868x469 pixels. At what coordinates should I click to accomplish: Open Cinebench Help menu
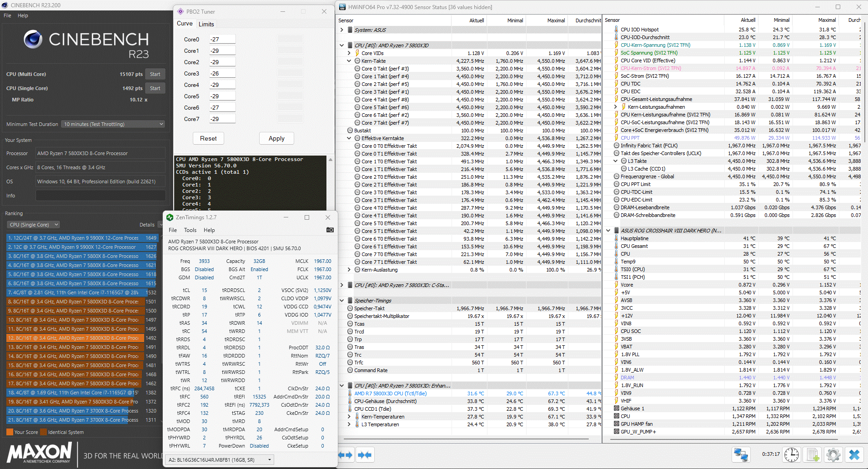tap(23, 15)
